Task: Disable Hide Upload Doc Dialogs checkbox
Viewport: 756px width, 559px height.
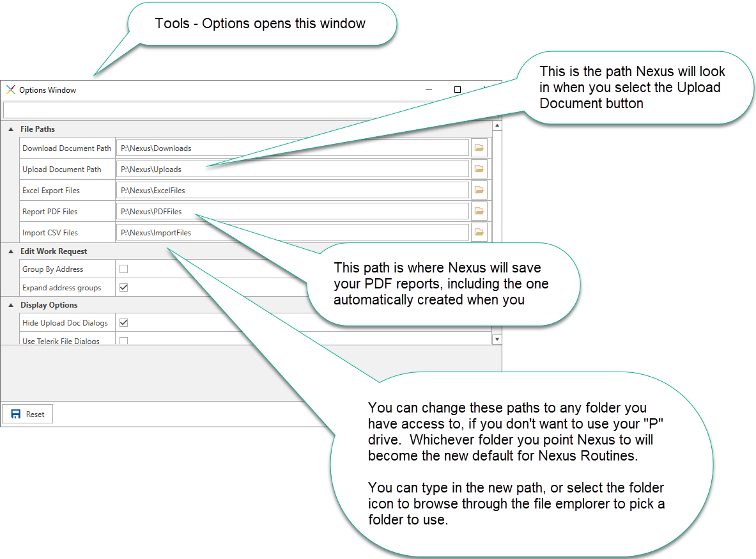Action: click(x=124, y=323)
